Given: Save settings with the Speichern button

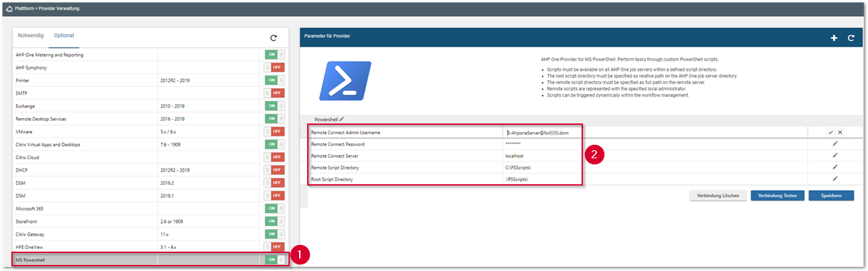Looking at the screenshot, I should tap(831, 196).
